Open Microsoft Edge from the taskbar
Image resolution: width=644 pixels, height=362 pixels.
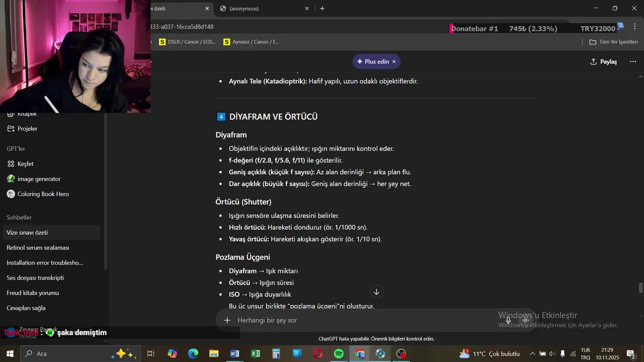point(193,353)
